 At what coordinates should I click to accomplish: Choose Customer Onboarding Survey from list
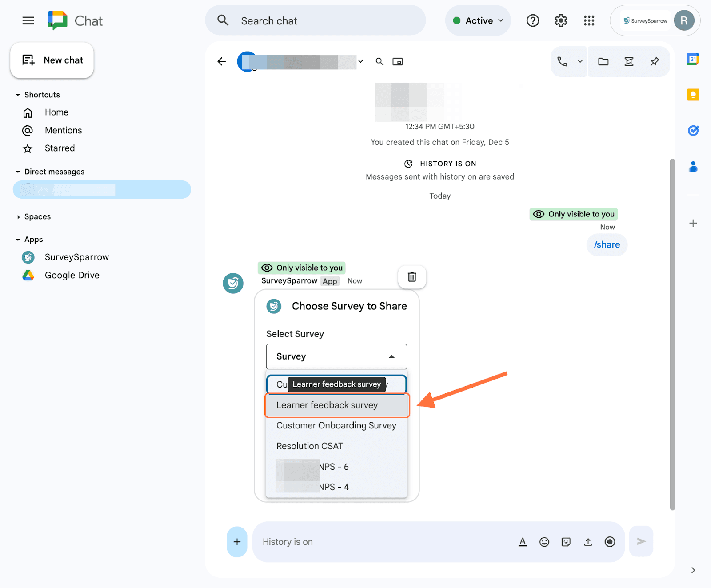pos(336,426)
